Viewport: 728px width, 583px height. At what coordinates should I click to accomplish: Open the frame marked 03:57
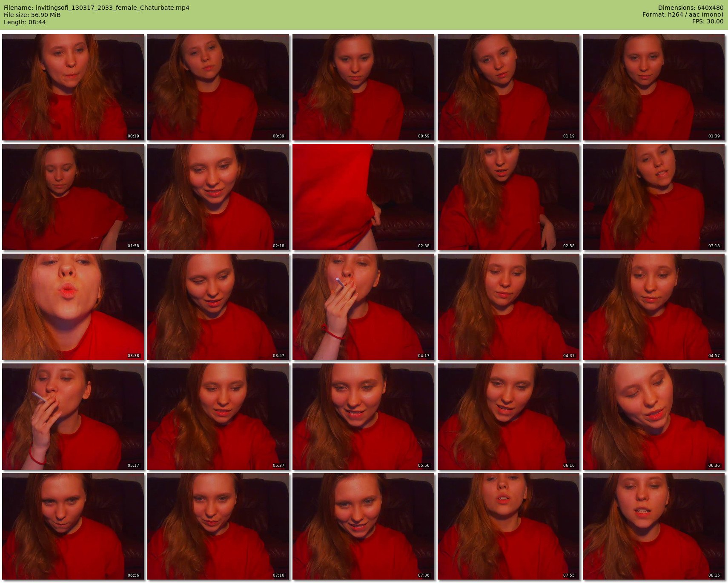tap(218, 307)
